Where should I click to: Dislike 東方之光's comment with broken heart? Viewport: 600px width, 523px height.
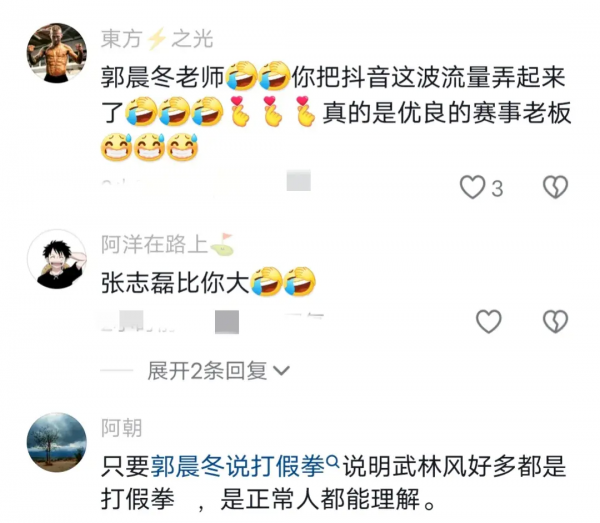click(x=555, y=187)
